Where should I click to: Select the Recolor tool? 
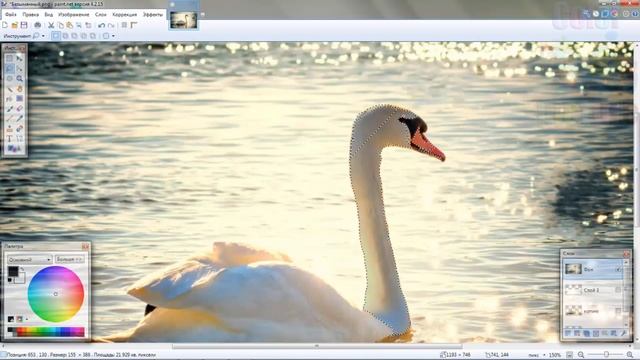pyautogui.click(x=19, y=129)
